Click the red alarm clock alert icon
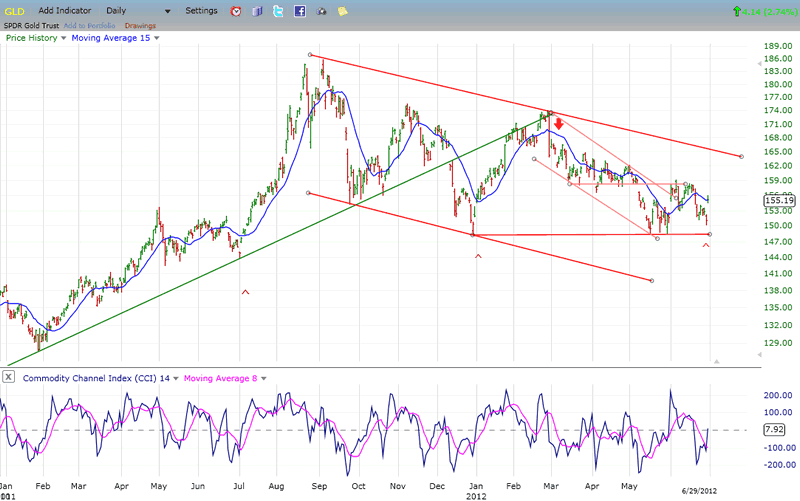The height and width of the screenshot is (501, 800). tap(236, 11)
